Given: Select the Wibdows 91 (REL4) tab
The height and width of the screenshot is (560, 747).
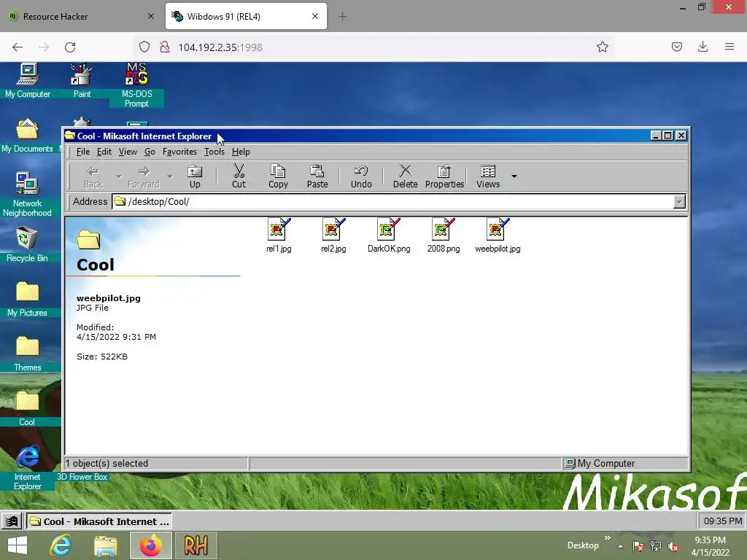Looking at the screenshot, I should pos(246,16).
